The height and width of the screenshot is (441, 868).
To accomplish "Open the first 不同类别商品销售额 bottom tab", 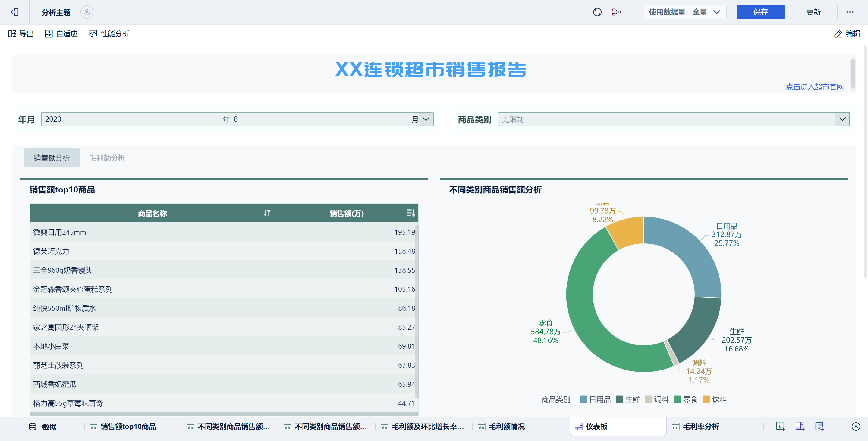I will click(x=228, y=427).
